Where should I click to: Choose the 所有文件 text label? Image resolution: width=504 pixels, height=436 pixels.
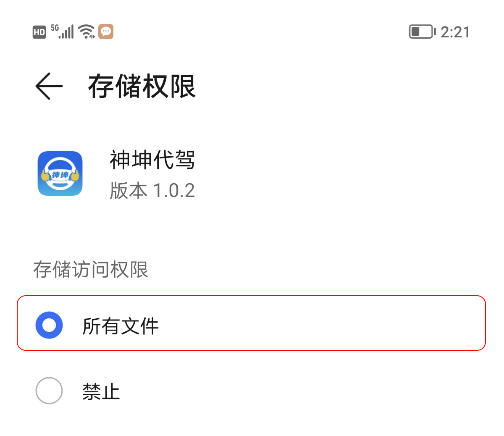[x=121, y=326]
